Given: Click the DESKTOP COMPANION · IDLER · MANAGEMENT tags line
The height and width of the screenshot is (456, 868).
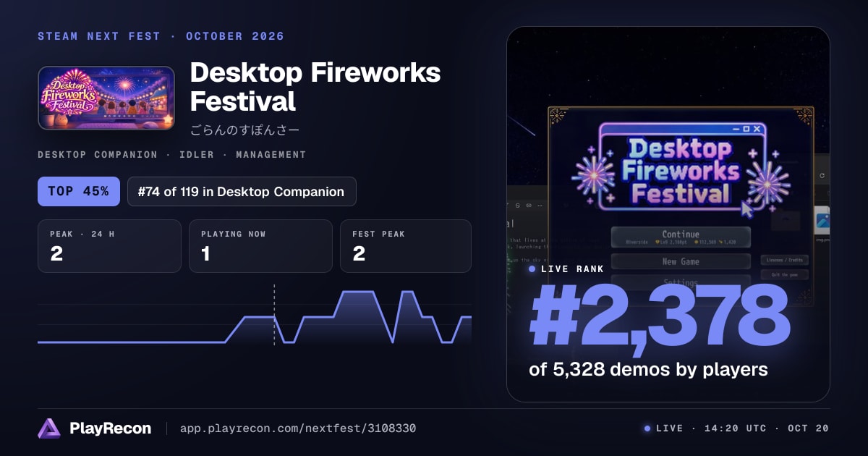Looking at the screenshot, I should [x=171, y=155].
